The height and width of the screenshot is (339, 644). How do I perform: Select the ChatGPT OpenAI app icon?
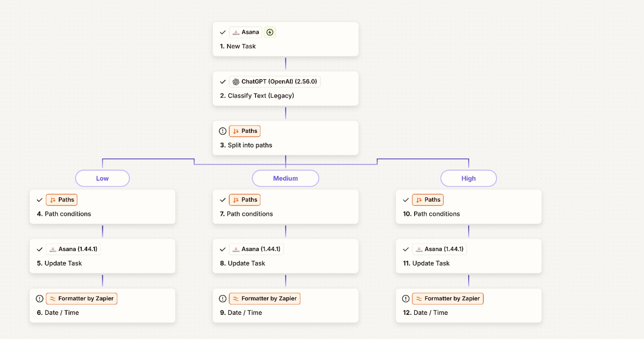(x=235, y=81)
